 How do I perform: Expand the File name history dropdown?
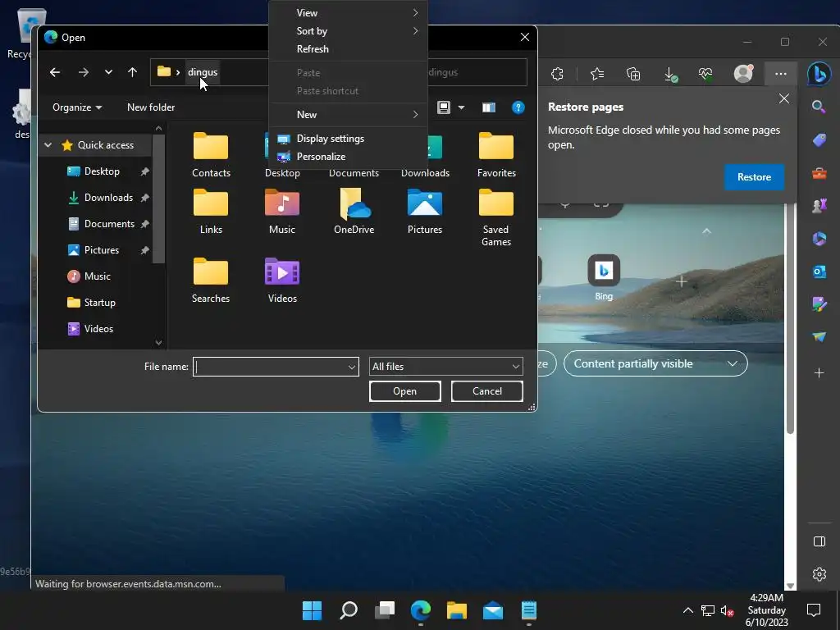click(x=351, y=367)
